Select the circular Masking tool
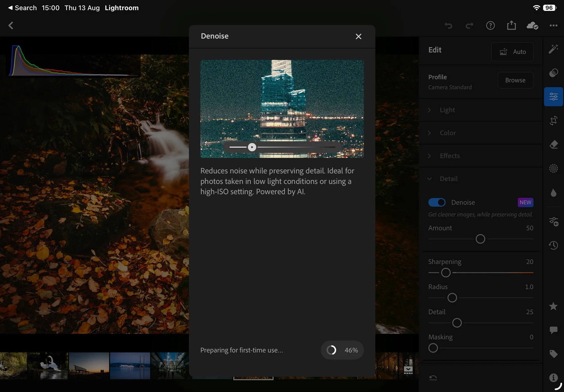Image resolution: width=564 pixels, height=392 pixels. pos(553,168)
